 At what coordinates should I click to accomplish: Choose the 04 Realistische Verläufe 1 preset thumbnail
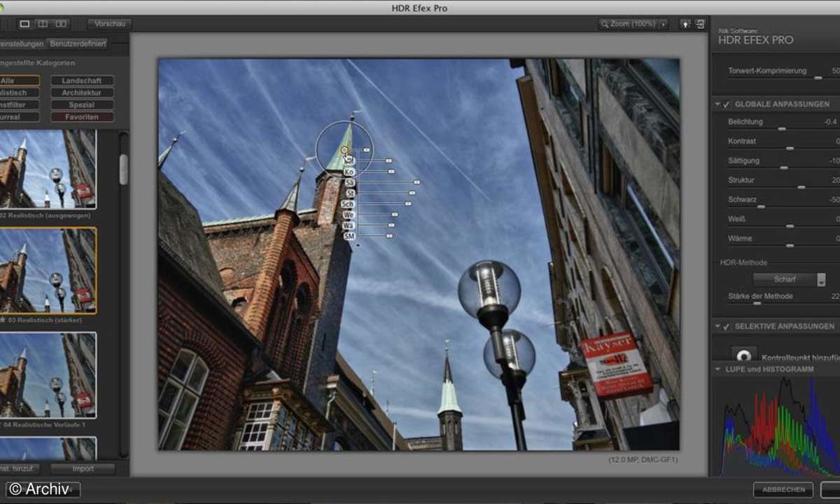tap(48, 375)
